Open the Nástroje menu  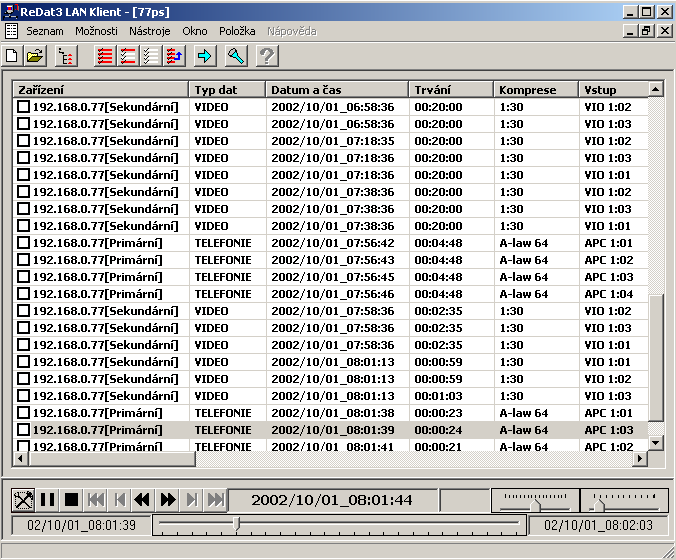(150, 31)
